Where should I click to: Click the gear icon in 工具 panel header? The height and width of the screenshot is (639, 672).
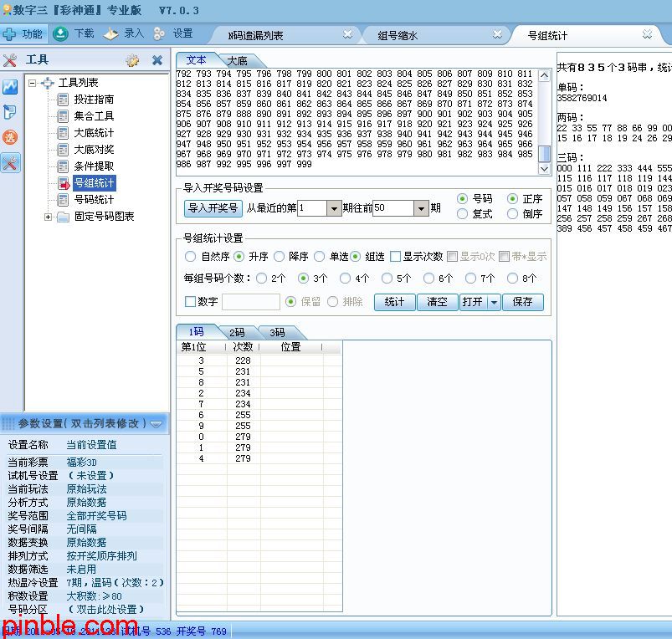point(132,60)
